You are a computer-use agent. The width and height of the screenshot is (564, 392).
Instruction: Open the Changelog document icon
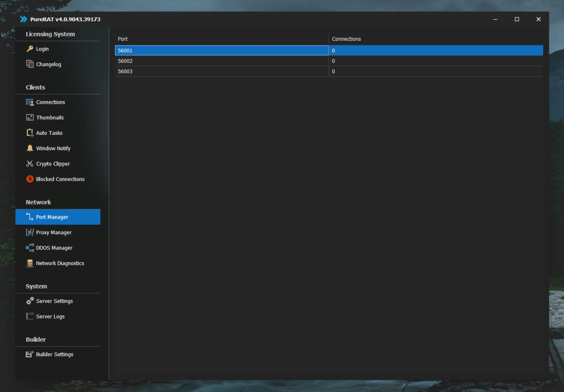coord(30,64)
